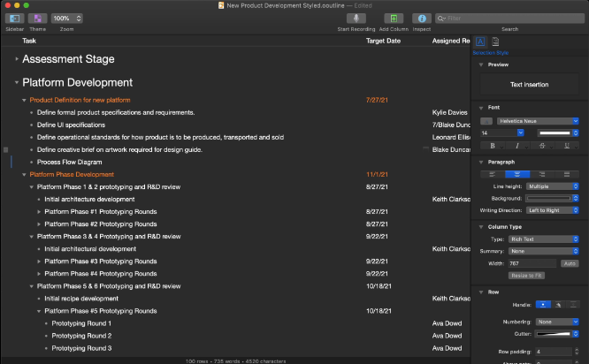Select the Prototyping Round 2 row

(x=81, y=336)
